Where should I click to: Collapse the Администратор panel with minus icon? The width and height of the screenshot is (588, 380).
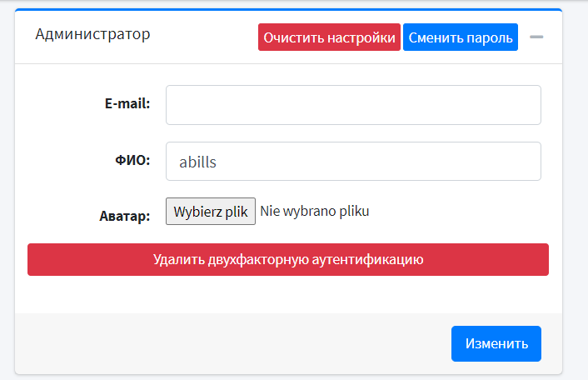[x=536, y=37]
